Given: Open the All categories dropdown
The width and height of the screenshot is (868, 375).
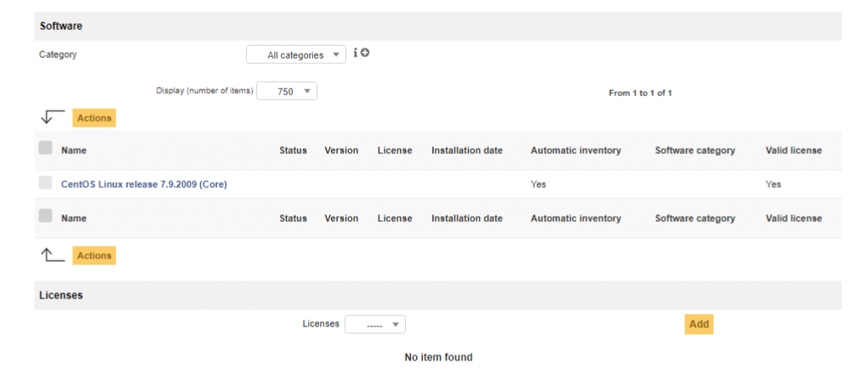Looking at the screenshot, I should tap(296, 54).
